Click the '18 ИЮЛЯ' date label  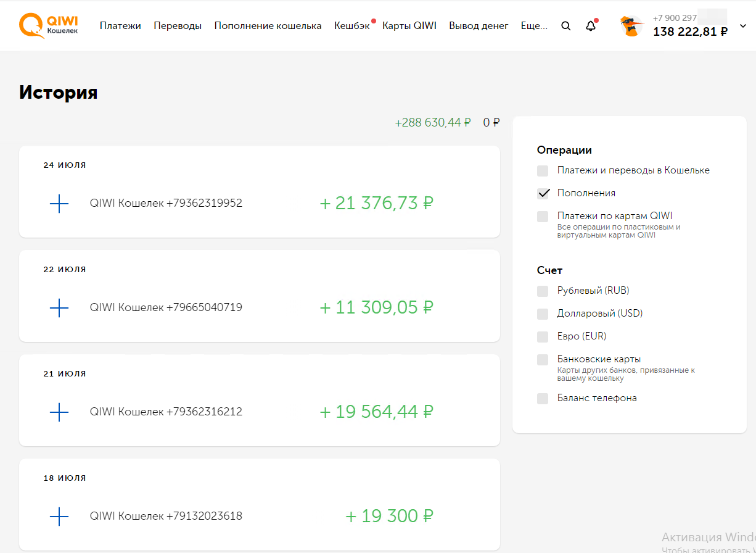pyautogui.click(x=65, y=478)
